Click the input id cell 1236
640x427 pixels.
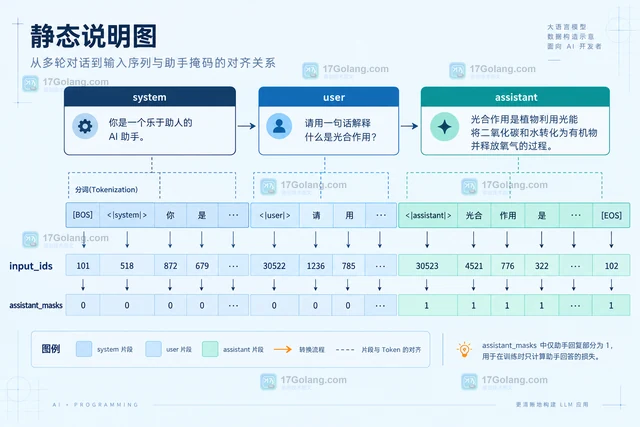(316, 266)
